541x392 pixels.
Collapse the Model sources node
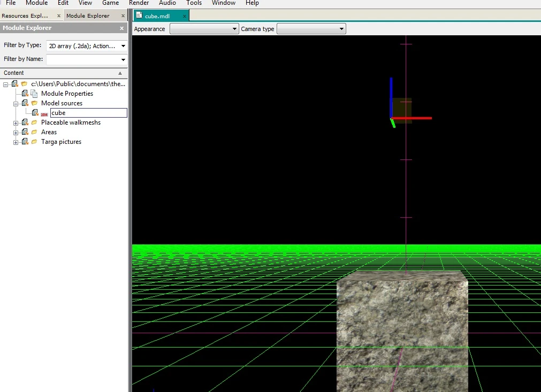(x=16, y=104)
